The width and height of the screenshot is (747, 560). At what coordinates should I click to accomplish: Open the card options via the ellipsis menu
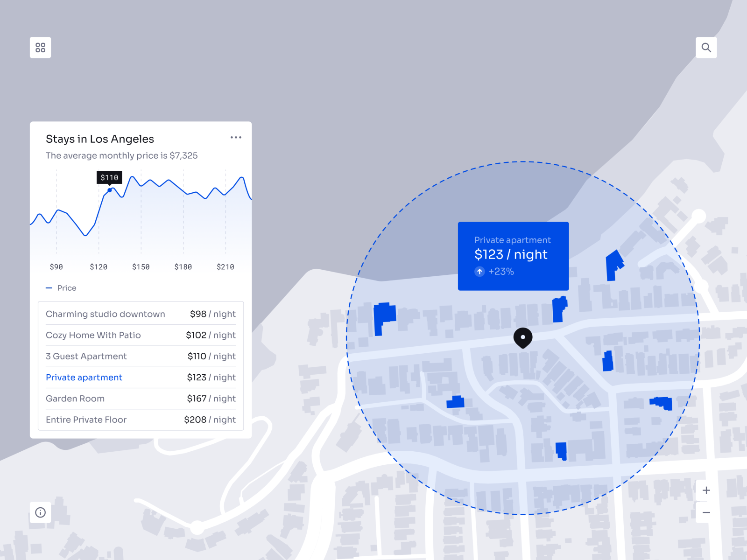[x=236, y=137]
